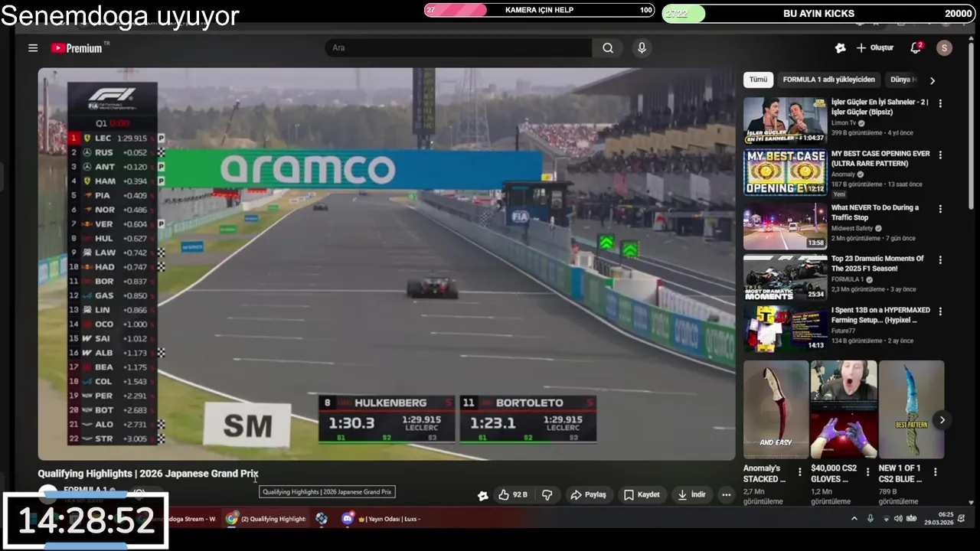Download video with İndir button
980x551 pixels.
691,495
